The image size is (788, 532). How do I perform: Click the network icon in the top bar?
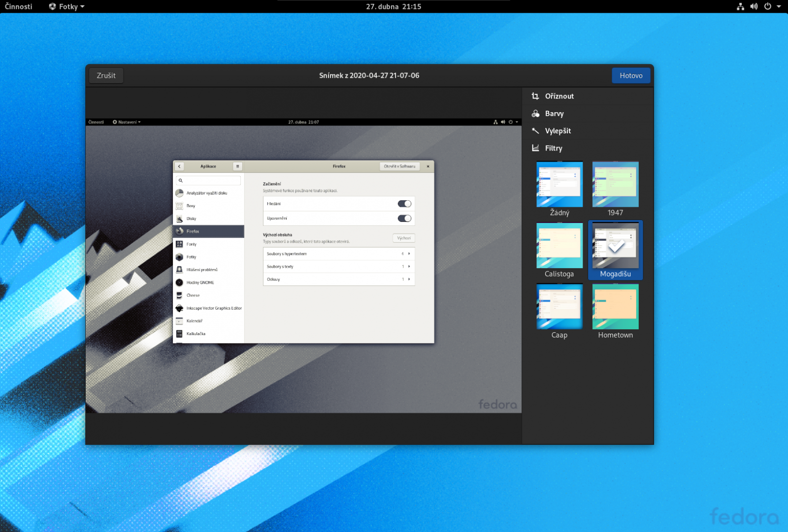(x=740, y=6)
